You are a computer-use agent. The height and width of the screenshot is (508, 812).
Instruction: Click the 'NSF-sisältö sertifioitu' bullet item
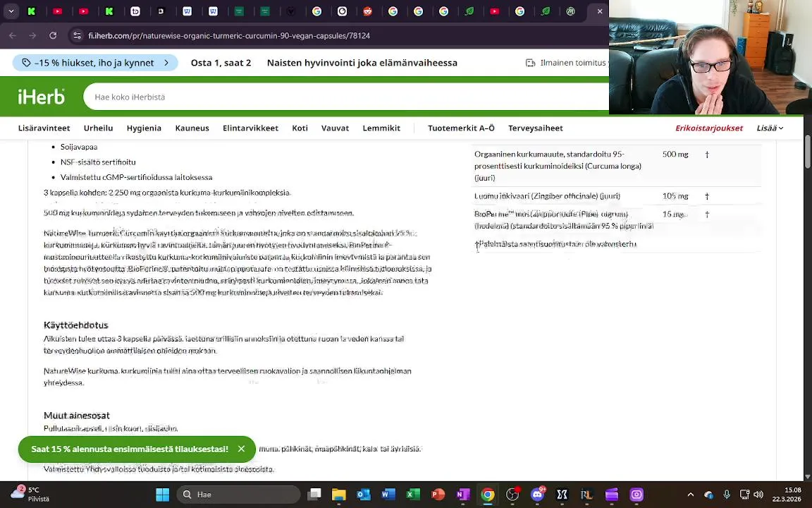click(x=98, y=162)
